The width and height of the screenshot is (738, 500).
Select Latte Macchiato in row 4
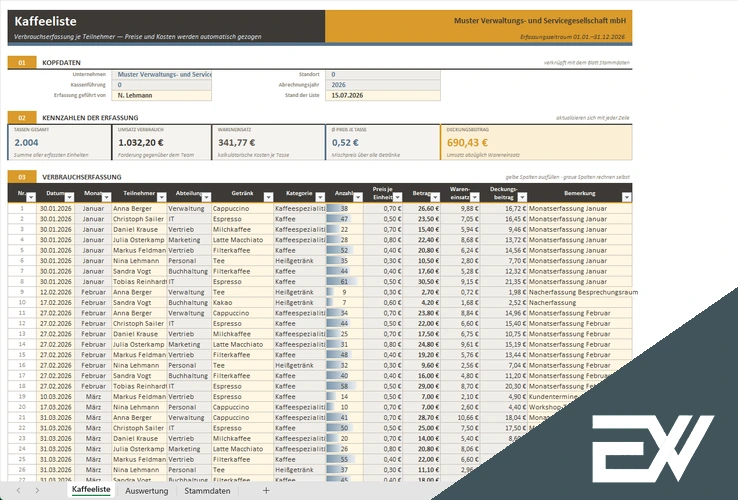[x=242, y=240]
